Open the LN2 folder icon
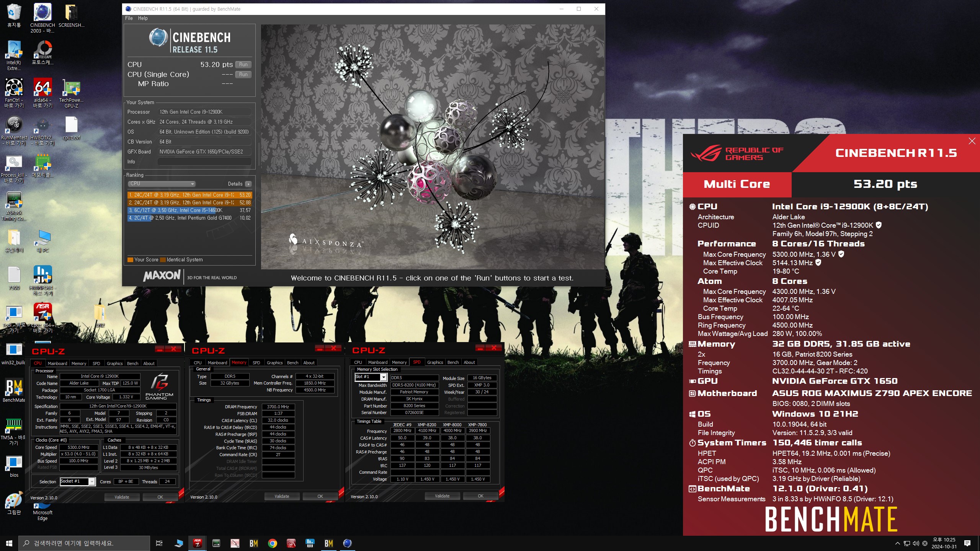The width and height of the screenshot is (980, 551). (x=100, y=315)
